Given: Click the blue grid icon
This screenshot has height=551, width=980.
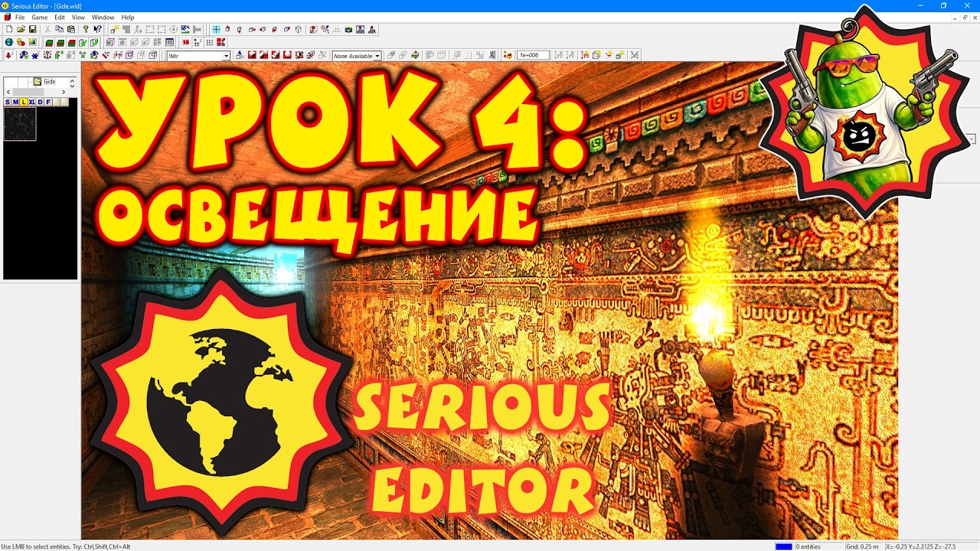Looking at the screenshot, I should [x=216, y=29].
